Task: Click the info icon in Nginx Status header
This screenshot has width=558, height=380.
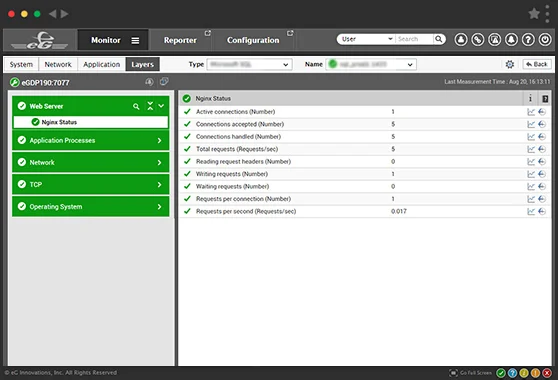Action: [x=530, y=99]
